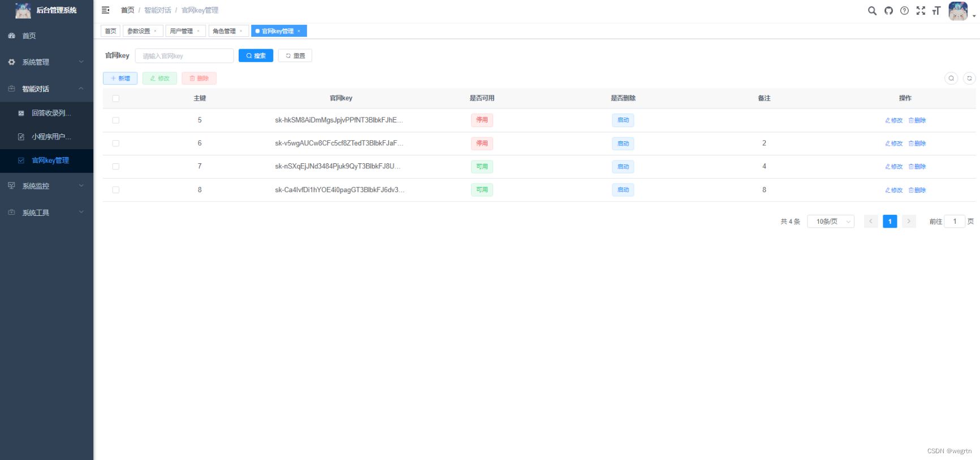
Task: Toggle the select-all checkbox in table header
Action: coord(116,98)
